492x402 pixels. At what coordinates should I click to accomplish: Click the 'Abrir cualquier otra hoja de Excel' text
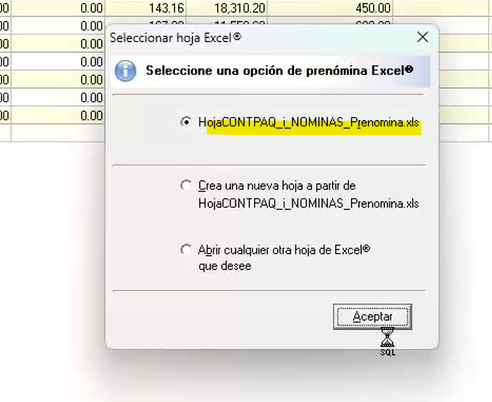(284, 250)
